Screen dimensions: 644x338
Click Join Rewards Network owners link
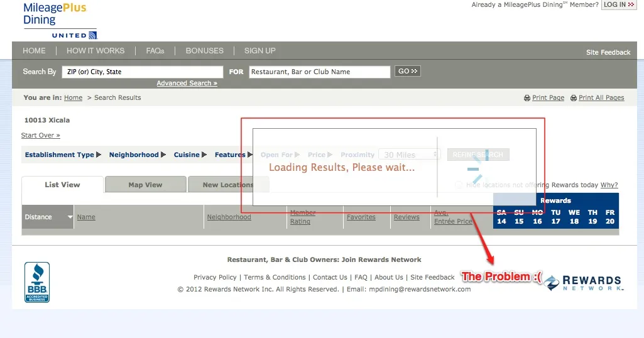click(324, 259)
